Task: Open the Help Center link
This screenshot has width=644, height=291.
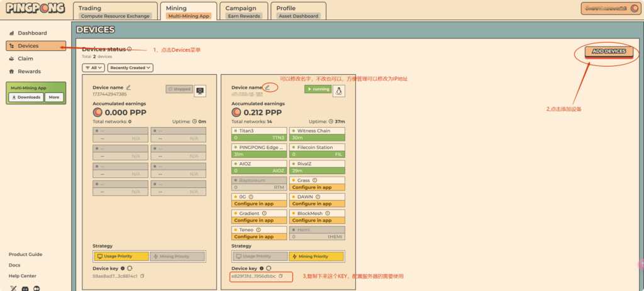Action: 23,276
